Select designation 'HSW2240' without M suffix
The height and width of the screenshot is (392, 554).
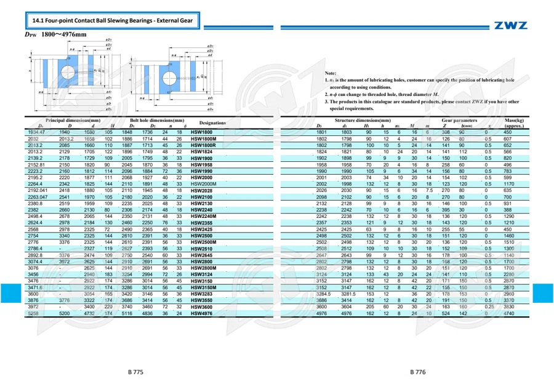click(x=201, y=210)
